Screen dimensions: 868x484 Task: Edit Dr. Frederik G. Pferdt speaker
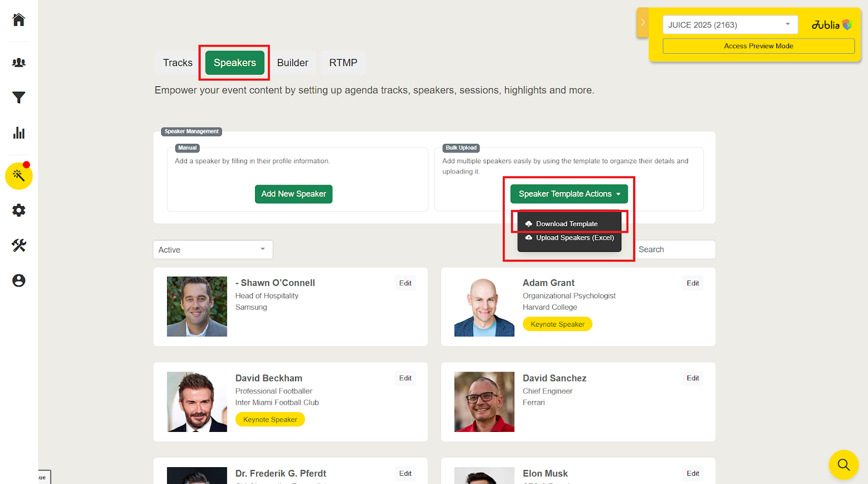point(405,474)
